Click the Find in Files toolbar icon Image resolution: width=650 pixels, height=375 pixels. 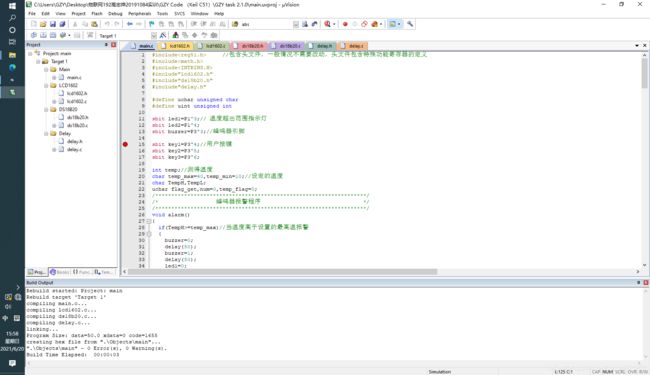click(x=235, y=24)
